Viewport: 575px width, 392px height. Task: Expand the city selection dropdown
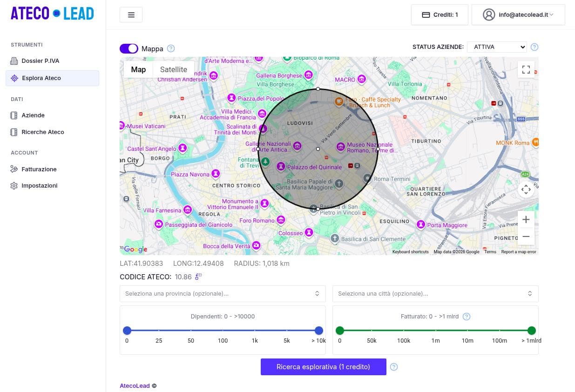[x=435, y=294]
